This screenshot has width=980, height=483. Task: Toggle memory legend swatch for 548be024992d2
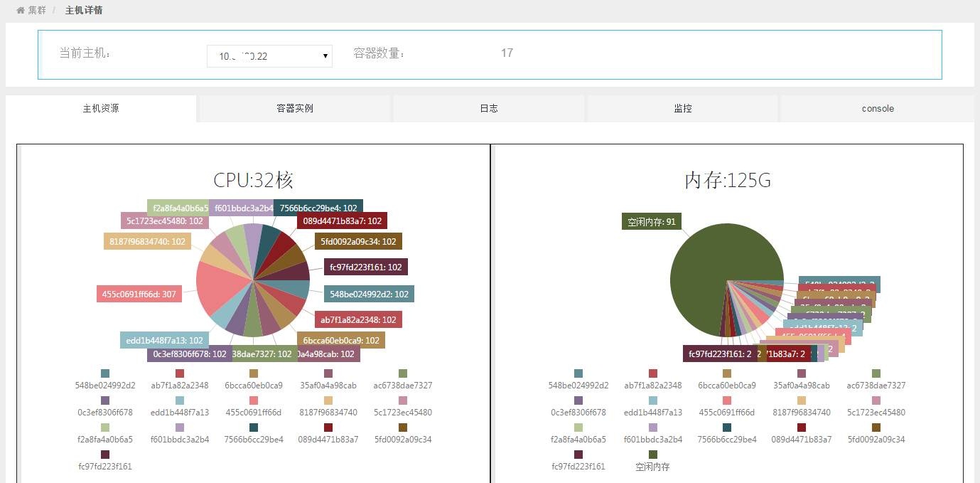(578, 373)
